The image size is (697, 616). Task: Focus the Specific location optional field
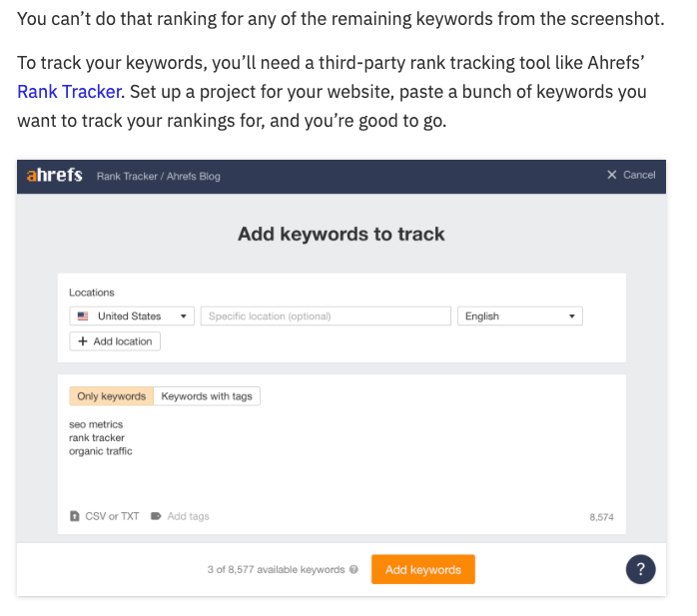pyautogui.click(x=326, y=316)
